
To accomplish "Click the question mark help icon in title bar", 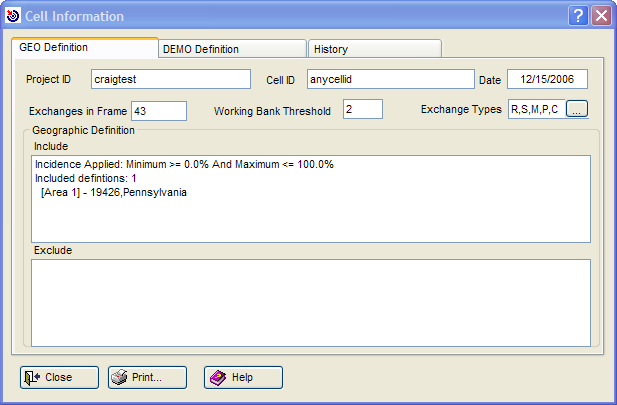I will tap(579, 16).
